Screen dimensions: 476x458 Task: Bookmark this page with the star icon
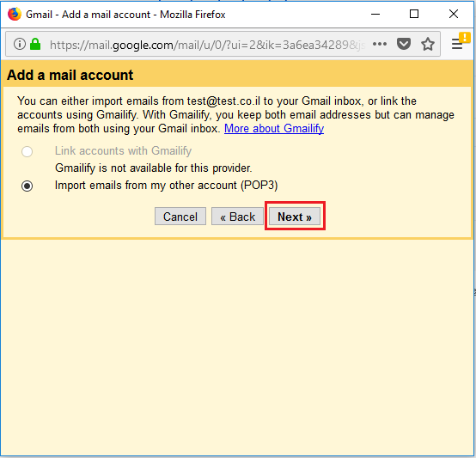[428, 45]
